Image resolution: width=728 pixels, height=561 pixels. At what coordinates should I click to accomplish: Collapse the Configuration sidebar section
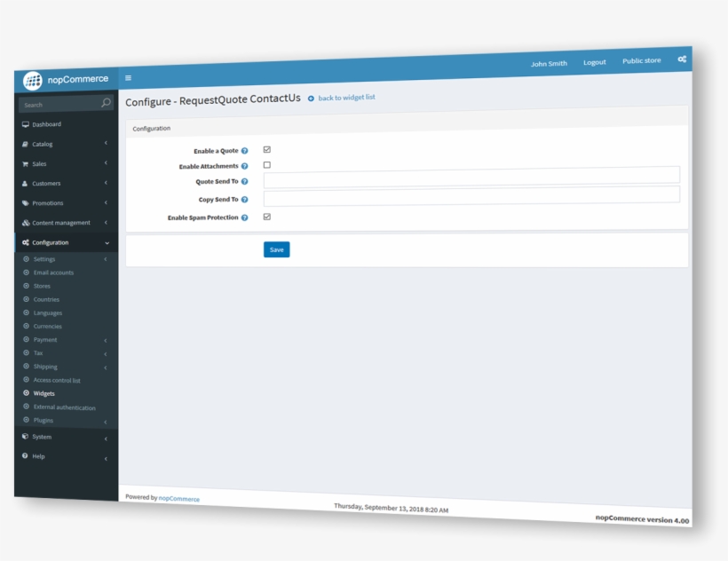tap(62, 242)
